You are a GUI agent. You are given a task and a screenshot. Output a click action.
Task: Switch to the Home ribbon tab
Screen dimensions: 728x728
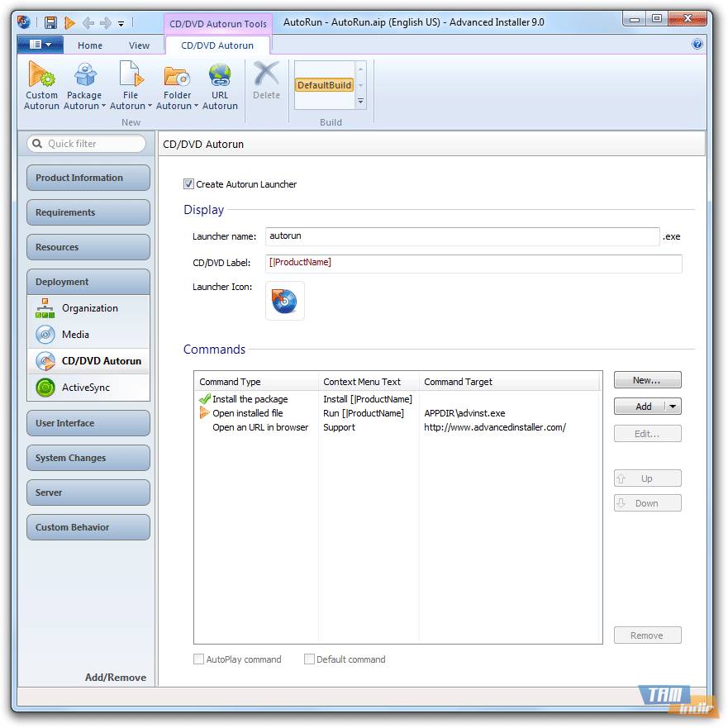pyautogui.click(x=90, y=45)
